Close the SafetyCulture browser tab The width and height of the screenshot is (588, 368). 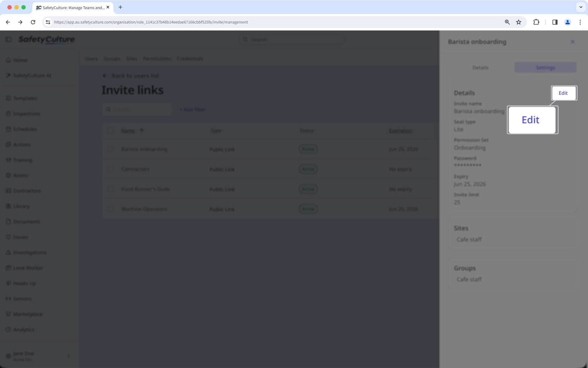click(108, 7)
